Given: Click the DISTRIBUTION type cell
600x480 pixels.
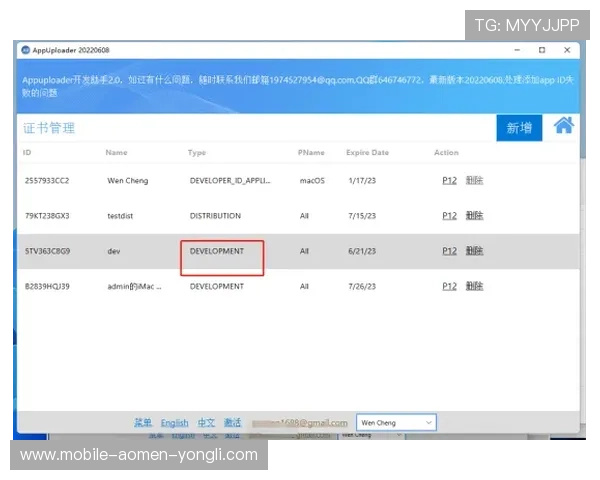Looking at the screenshot, I should coord(215,216).
